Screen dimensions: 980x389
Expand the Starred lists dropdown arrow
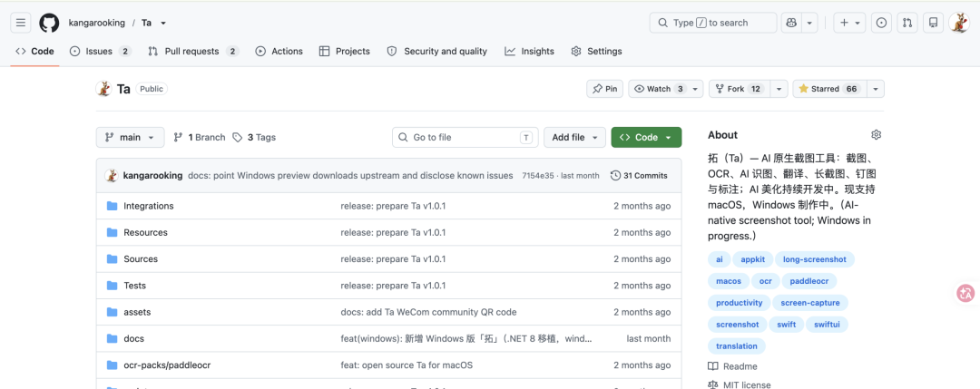pyautogui.click(x=876, y=89)
